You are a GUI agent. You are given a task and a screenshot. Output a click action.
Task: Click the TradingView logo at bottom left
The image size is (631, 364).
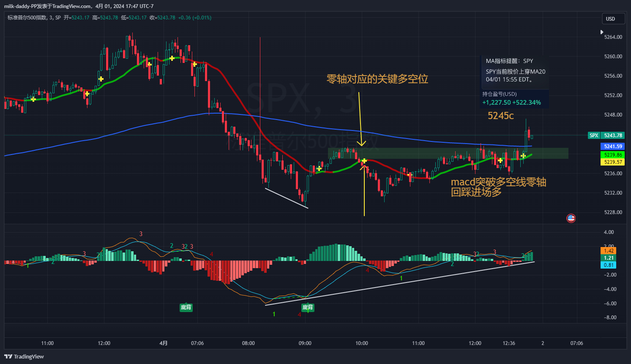[24, 356]
